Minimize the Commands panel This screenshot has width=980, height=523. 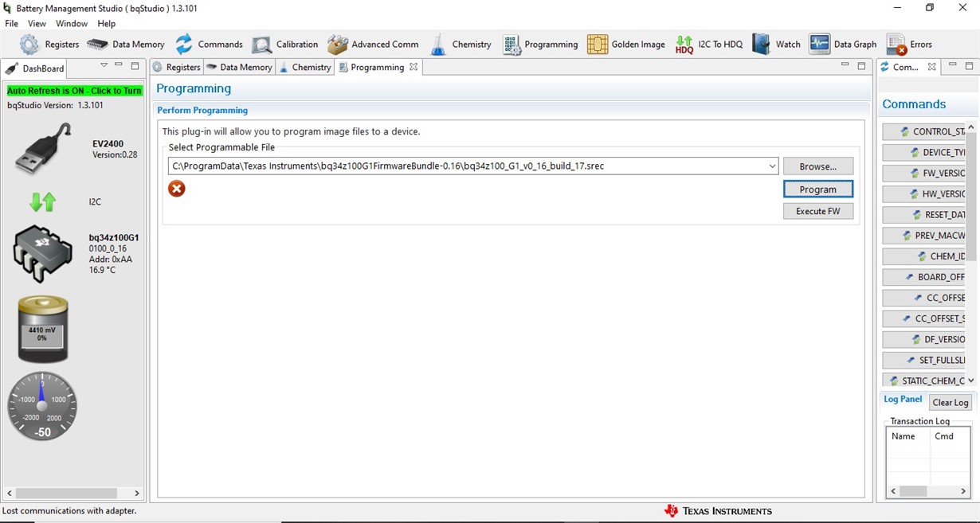(x=953, y=65)
